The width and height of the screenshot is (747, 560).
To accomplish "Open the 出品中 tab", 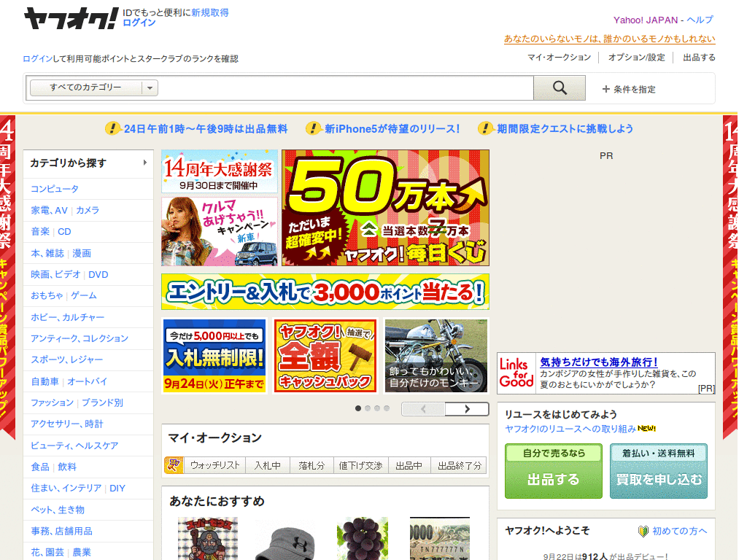I will tap(409, 465).
